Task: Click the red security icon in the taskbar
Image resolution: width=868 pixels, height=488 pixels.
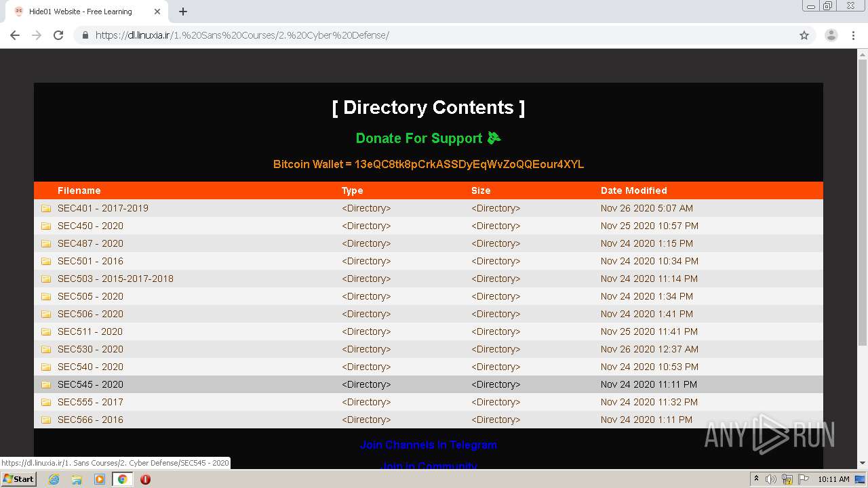Action: click(x=145, y=479)
